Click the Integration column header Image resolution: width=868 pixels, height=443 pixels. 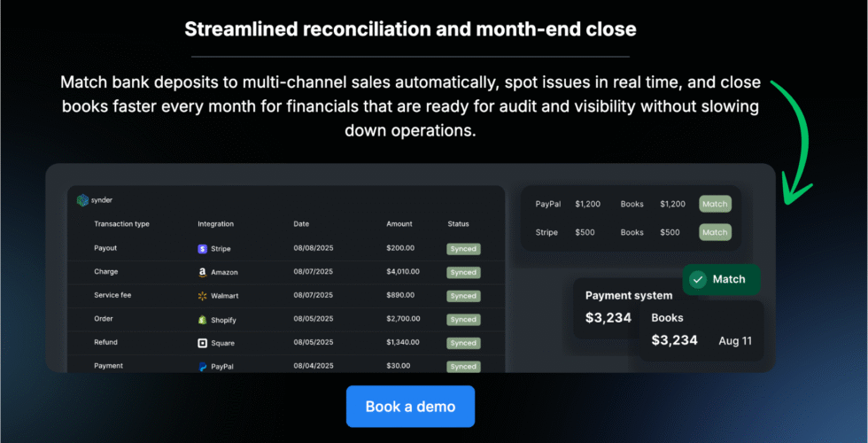(x=216, y=224)
